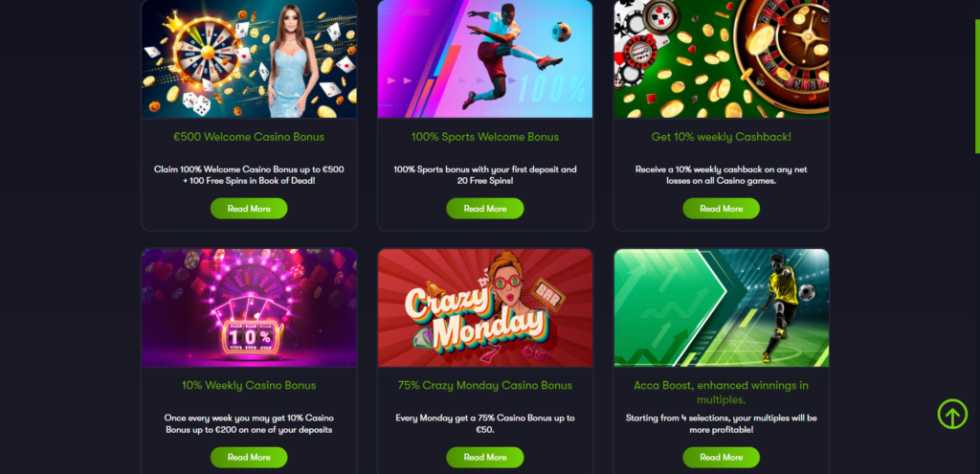Image resolution: width=980 pixels, height=474 pixels.
Task: Select the 75% Crazy Monday Casino Bonus title
Action: (485, 385)
